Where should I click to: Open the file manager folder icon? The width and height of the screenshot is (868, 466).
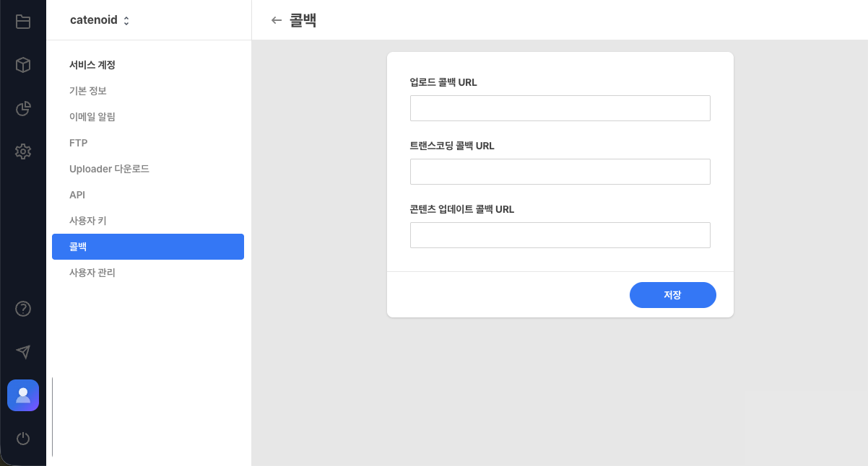click(x=22, y=22)
